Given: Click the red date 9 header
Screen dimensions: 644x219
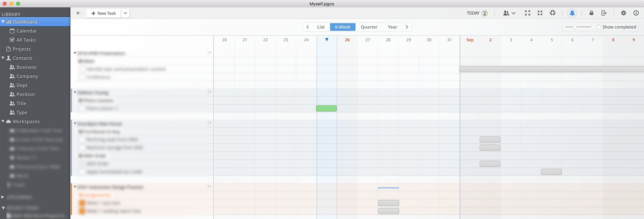Looking at the screenshot, I should 634,40.
